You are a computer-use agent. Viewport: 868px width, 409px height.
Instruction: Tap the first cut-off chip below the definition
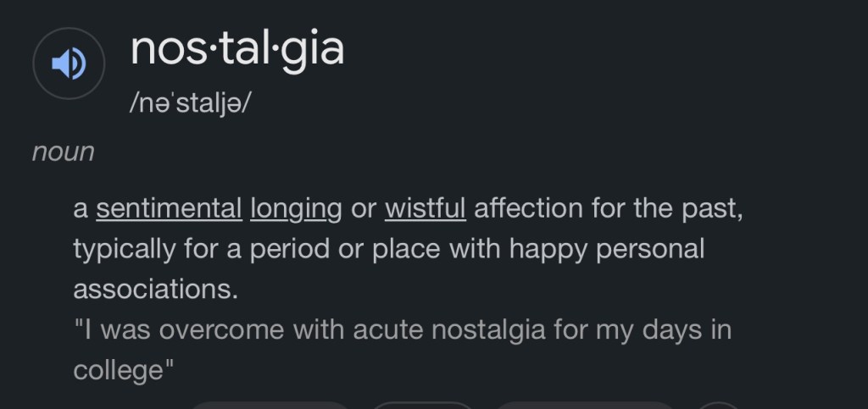tap(267, 405)
